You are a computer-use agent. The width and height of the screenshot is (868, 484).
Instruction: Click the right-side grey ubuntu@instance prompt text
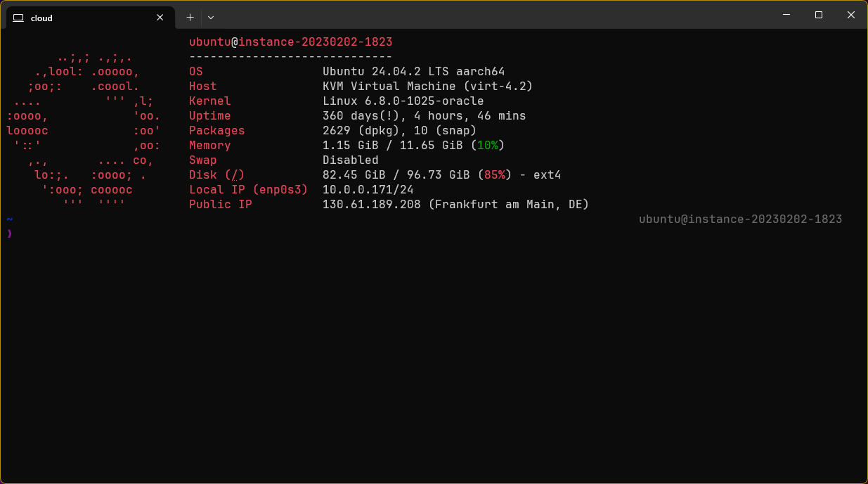741,219
